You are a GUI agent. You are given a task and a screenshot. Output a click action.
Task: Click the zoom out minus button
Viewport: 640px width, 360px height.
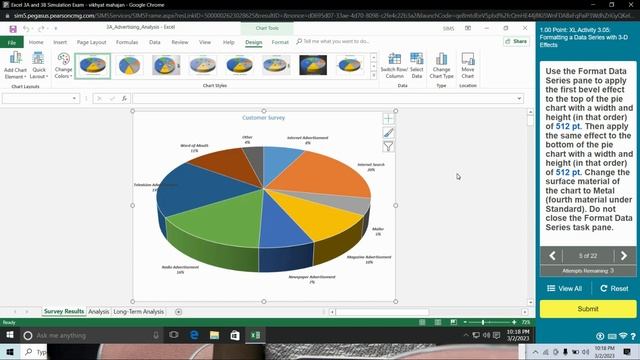click(465, 322)
